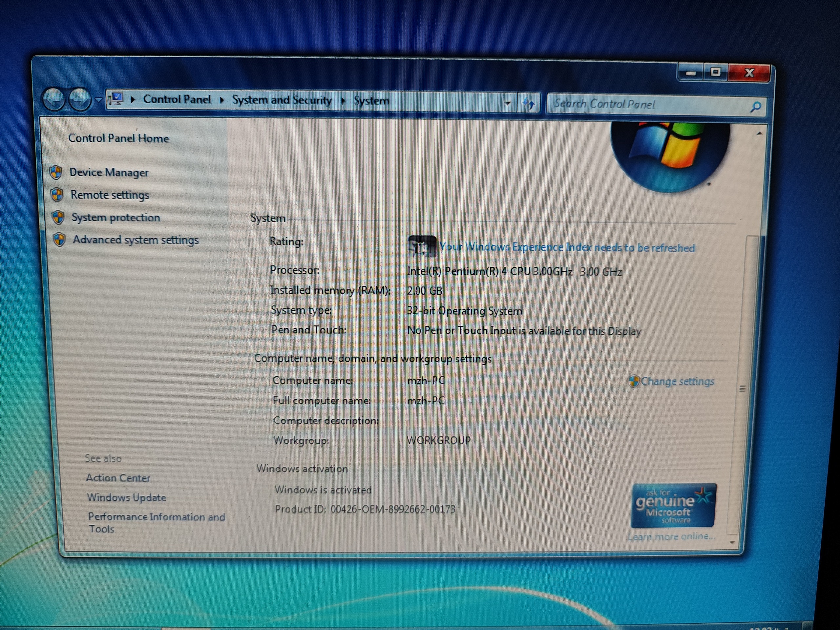Click the Remote settings shield icon

coord(57,195)
